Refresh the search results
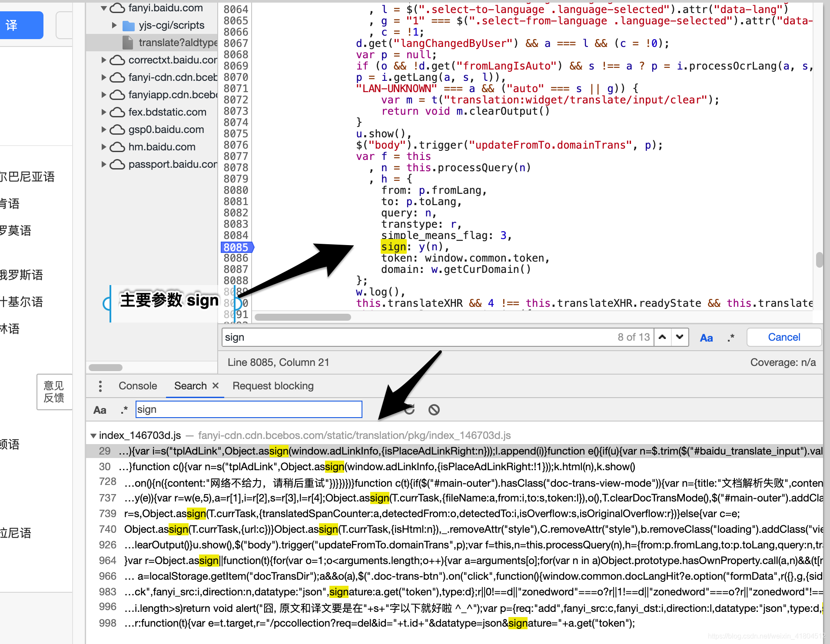 point(409,409)
